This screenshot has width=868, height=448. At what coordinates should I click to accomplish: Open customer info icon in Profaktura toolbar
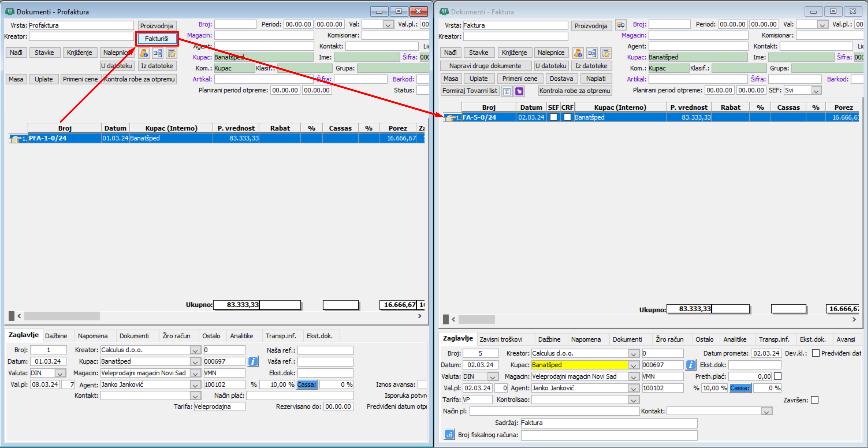point(143,53)
